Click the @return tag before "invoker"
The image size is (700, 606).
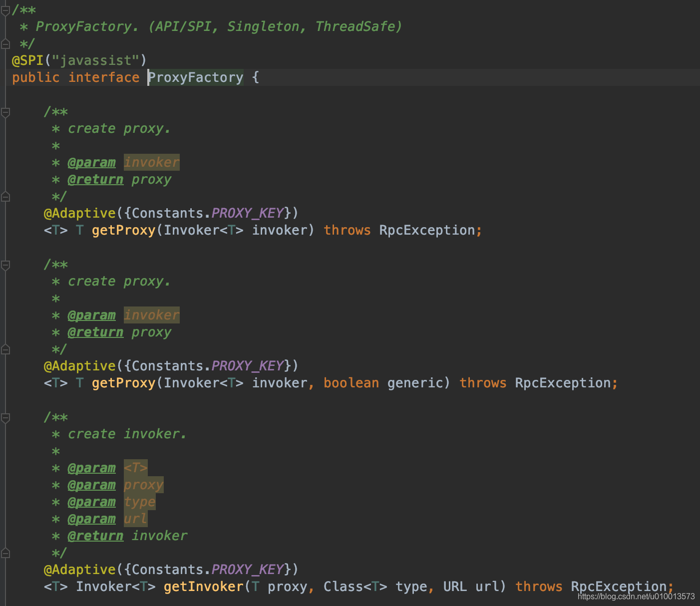(x=95, y=536)
